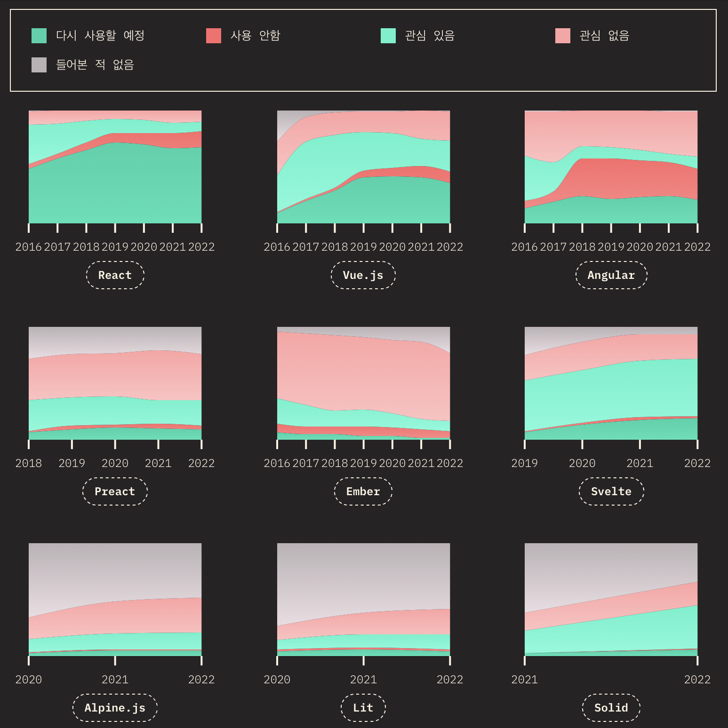Image resolution: width=728 pixels, height=728 pixels.
Task: Click the gray '들어본 적 없음' legend swatch
Action: [39, 65]
